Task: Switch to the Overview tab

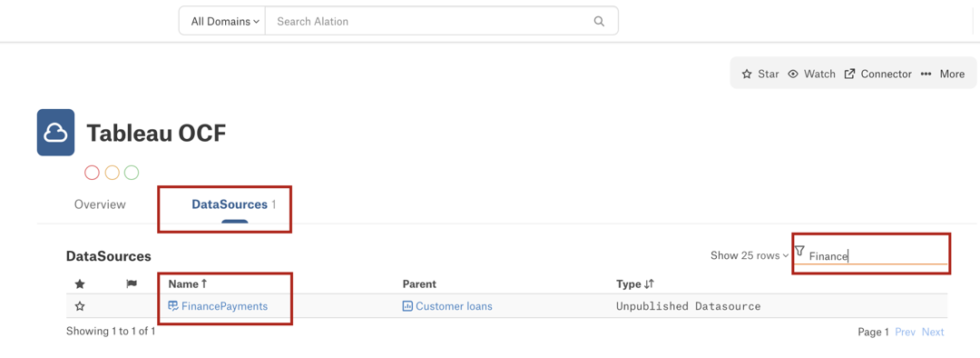Action: pyautogui.click(x=100, y=204)
